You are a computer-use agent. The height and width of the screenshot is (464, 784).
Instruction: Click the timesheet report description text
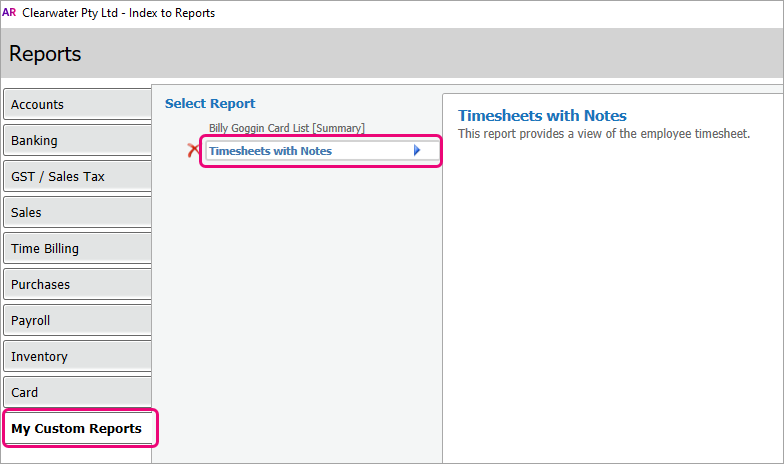pos(604,134)
